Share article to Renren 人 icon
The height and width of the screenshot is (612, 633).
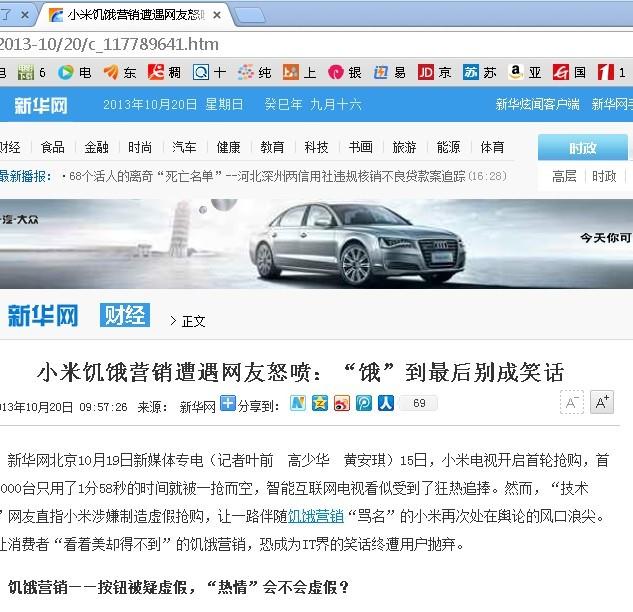coord(386,403)
